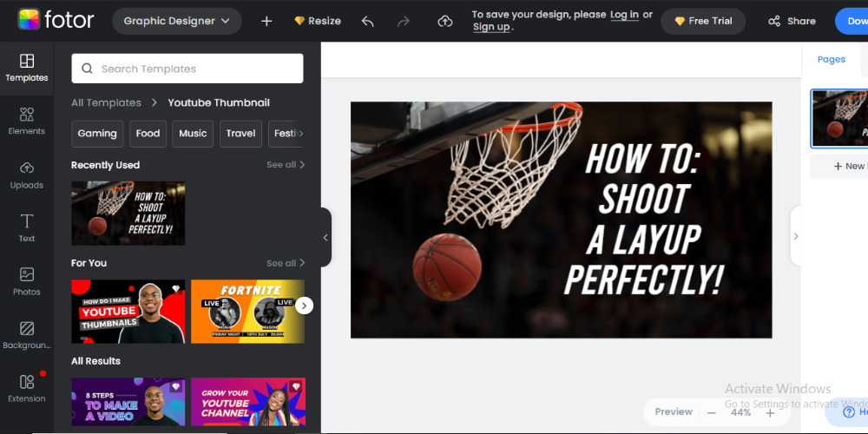
Task: Open the recently used basketball template
Action: 128,214
